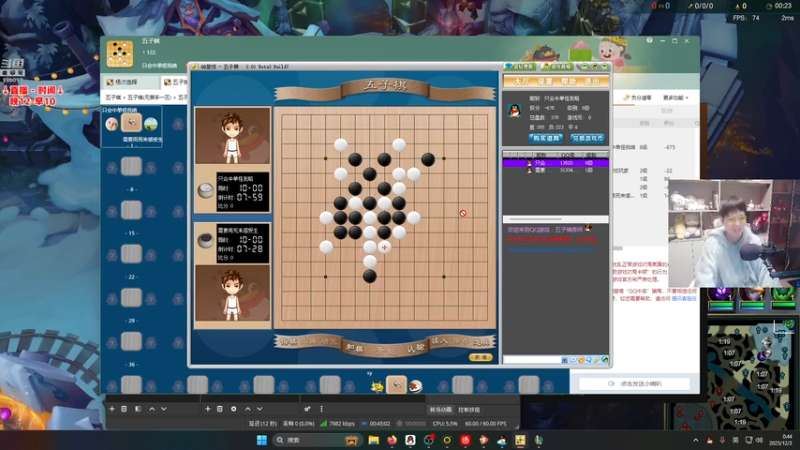Click the white stone marked with red cross
This screenshot has width=800, height=450.
pos(384,247)
